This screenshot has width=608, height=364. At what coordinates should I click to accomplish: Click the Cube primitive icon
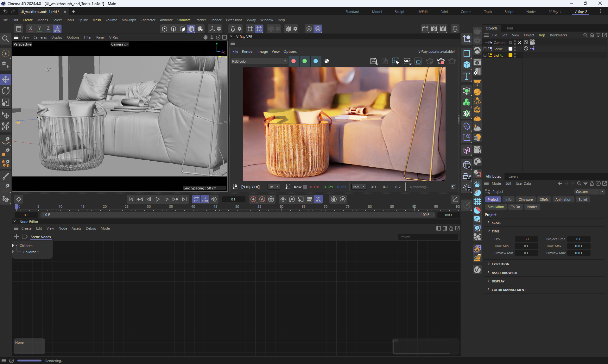(x=466, y=65)
